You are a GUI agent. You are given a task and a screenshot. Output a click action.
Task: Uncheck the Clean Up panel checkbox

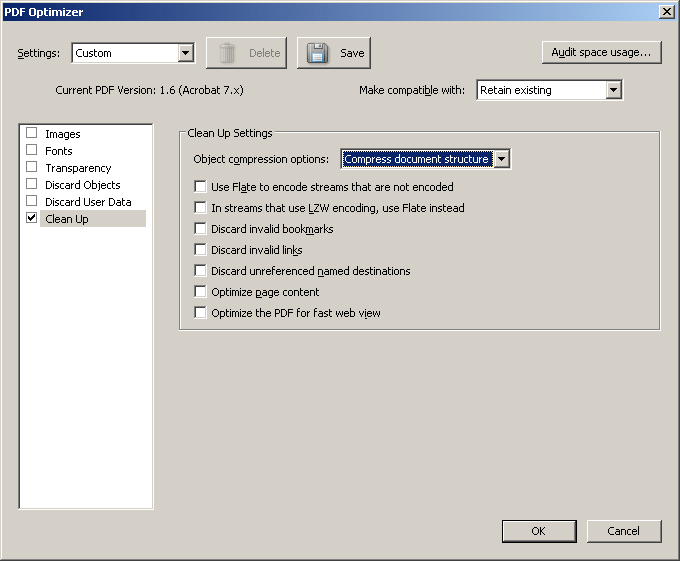[32, 218]
